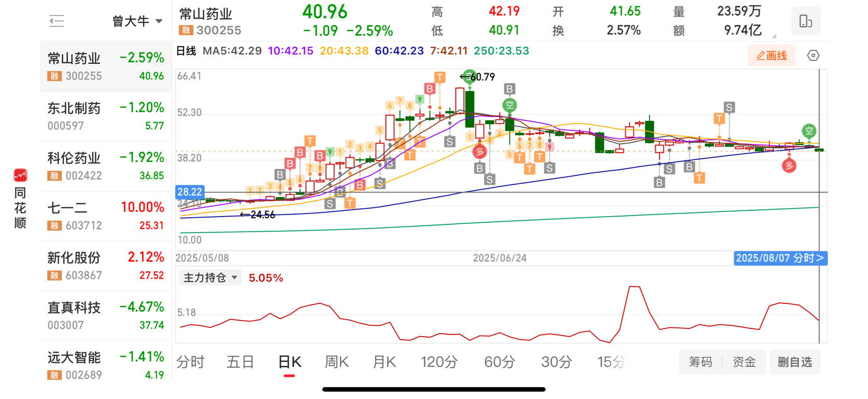
Task: Switch to 月K chart tab
Action: coord(384,362)
